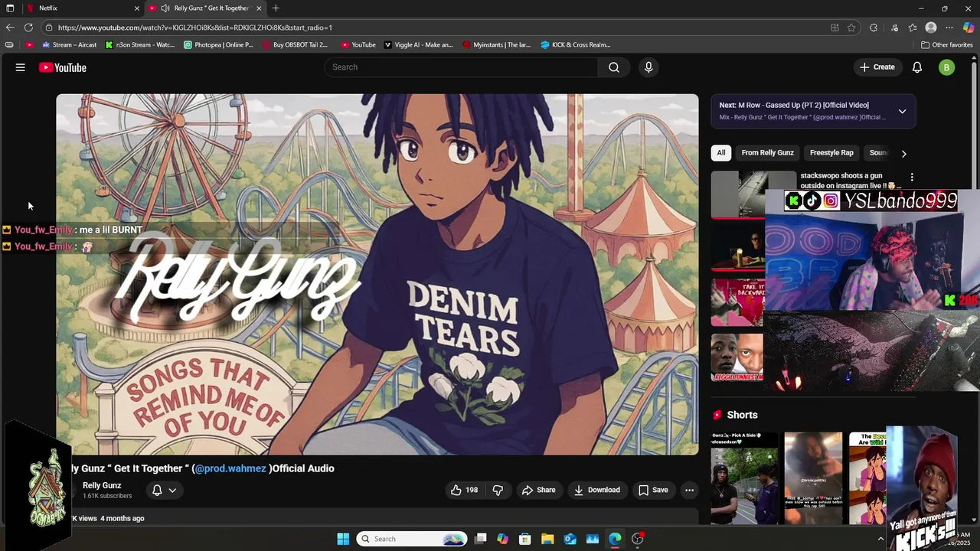Open File Explorer from the taskbar

(547, 539)
